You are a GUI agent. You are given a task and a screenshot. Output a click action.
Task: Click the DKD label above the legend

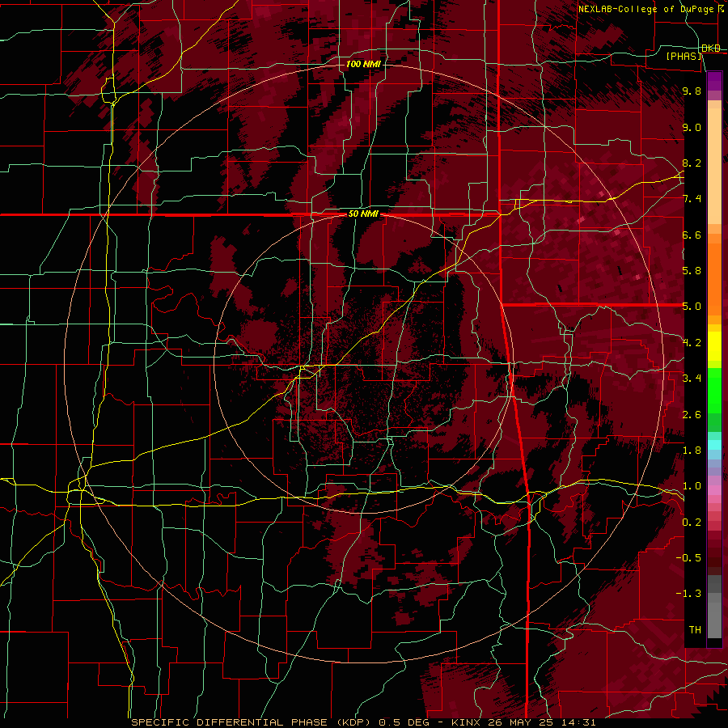pyautogui.click(x=711, y=49)
